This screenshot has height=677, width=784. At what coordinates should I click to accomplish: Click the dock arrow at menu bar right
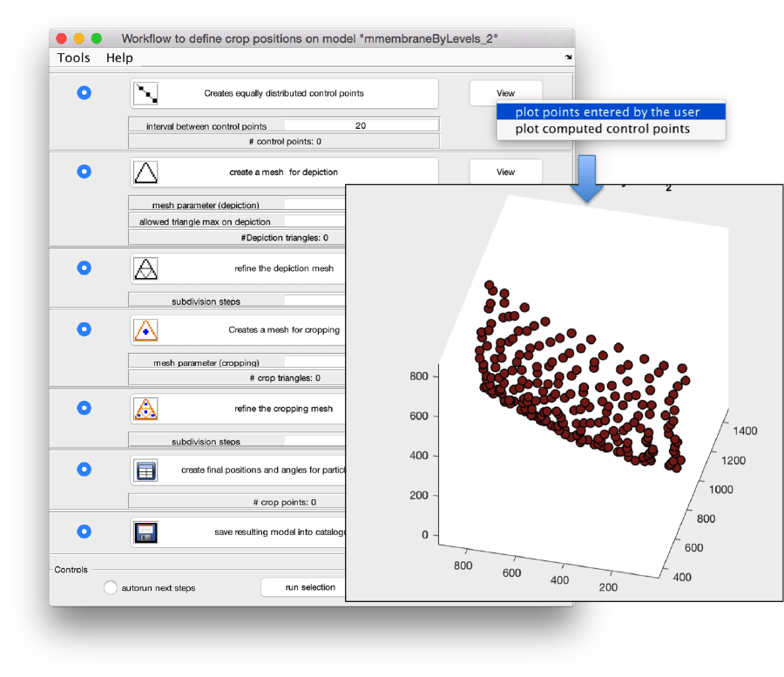click(x=568, y=58)
